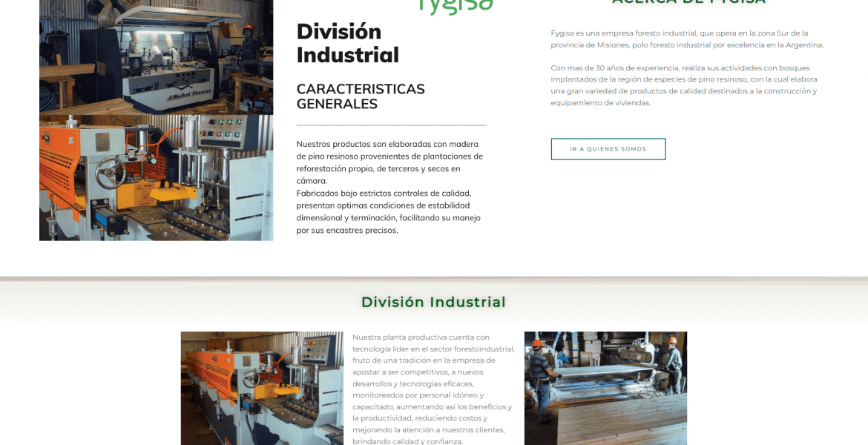
Task: View the orange machine photo beside 'Nuestra planta productiva'
Action: tap(262, 388)
